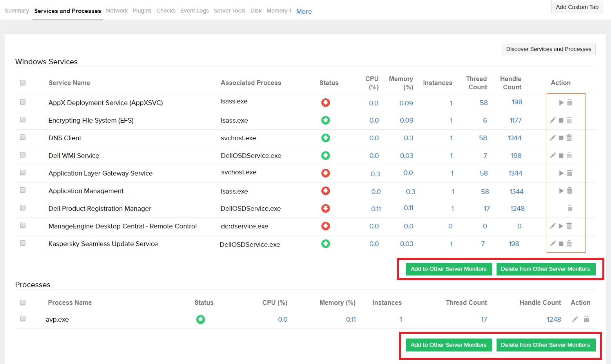This screenshot has width=611, height=364.
Task: Open the More tabs dropdown
Action: coord(304,11)
